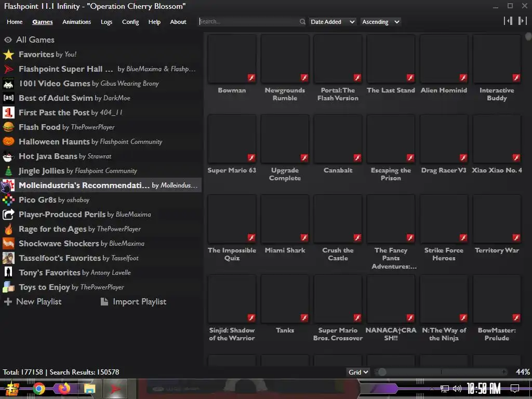Image resolution: width=532 pixels, height=399 pixels.
Task: Click Player-Produced Perils share icon
Action: coord(8,215)
